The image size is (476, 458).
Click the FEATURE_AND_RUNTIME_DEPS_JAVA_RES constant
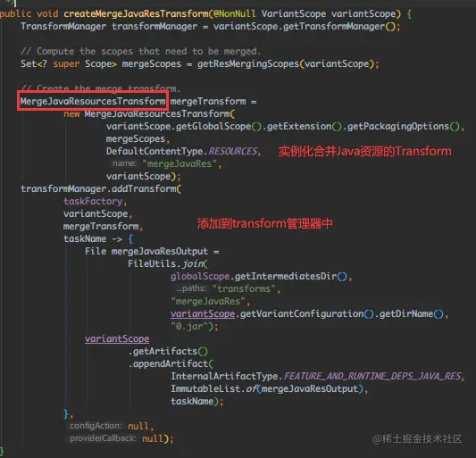click(x=372, y=377)
